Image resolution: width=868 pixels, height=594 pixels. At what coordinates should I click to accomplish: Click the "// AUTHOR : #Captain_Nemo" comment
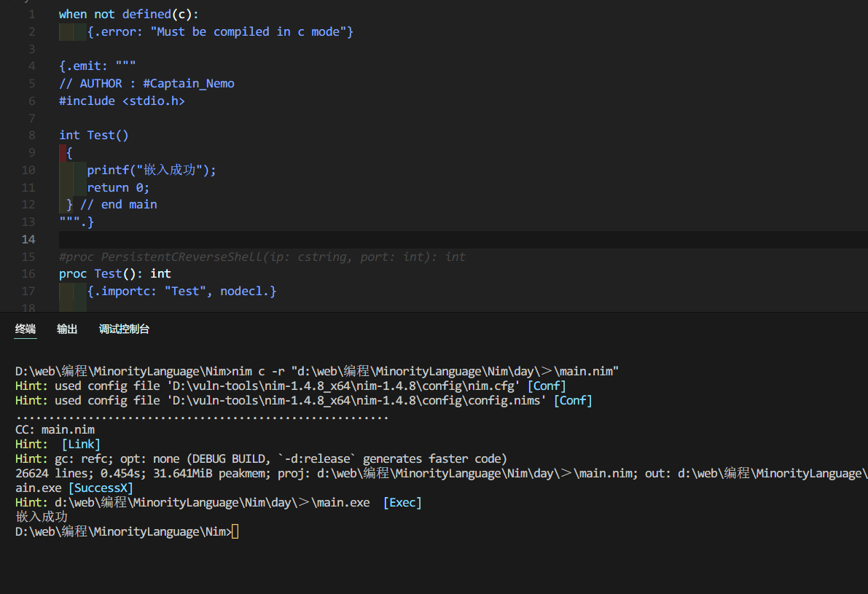click(146, 83)
